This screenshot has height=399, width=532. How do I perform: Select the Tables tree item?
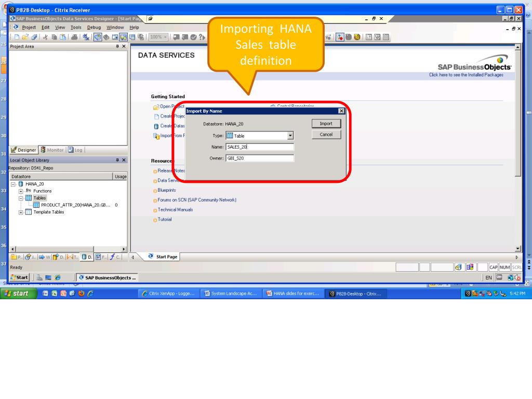(x=39, y=198)
